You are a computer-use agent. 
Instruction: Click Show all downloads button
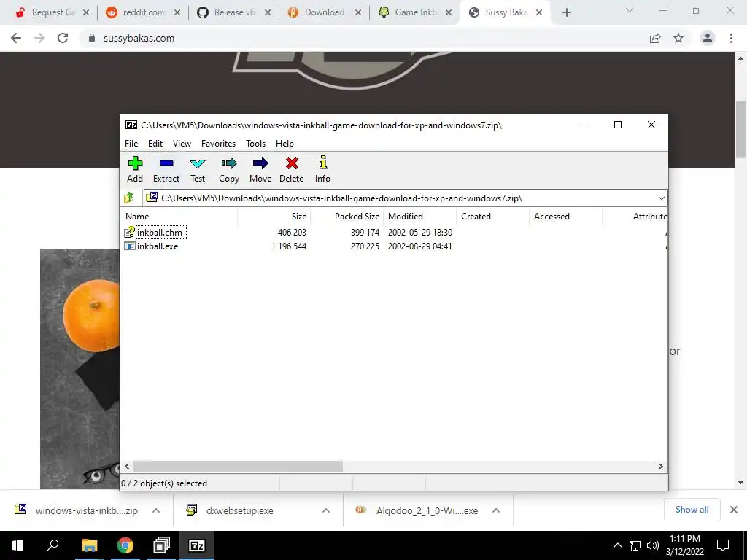[692, 510]
